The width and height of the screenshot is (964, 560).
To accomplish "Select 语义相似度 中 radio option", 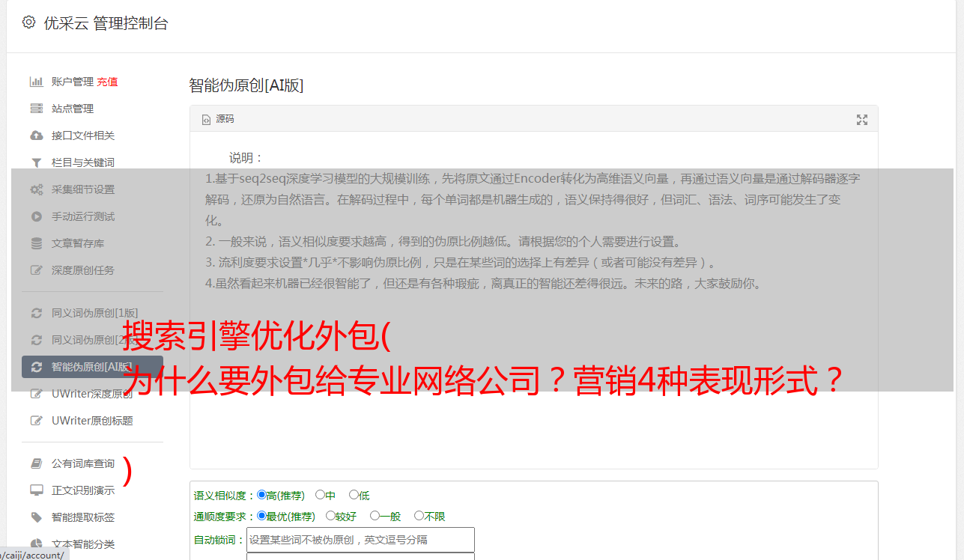I will click(x=320, y=495).
